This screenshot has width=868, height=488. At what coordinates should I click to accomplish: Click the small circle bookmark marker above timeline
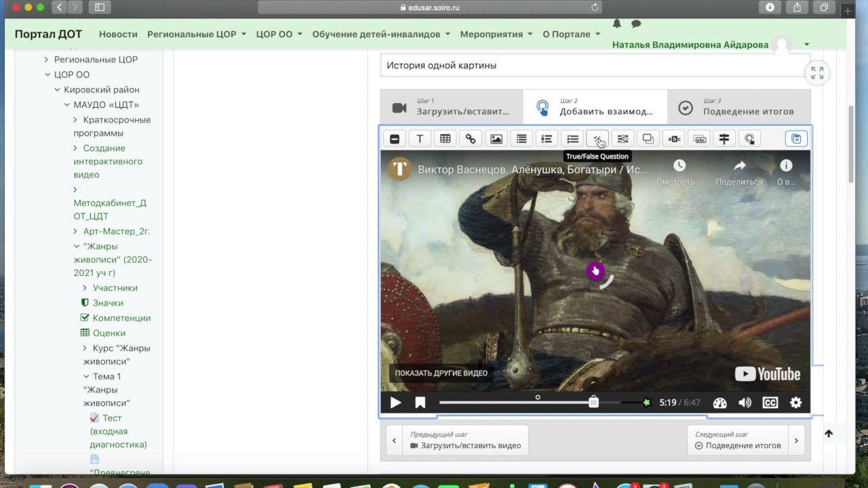click(538, 397)
